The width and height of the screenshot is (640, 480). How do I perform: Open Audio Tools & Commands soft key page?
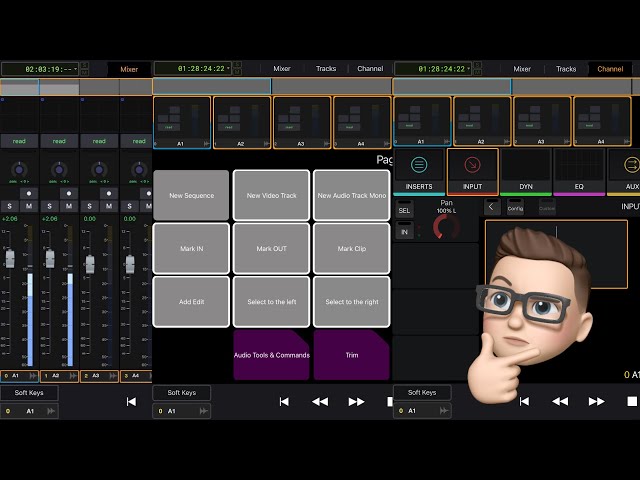[271, 355]
